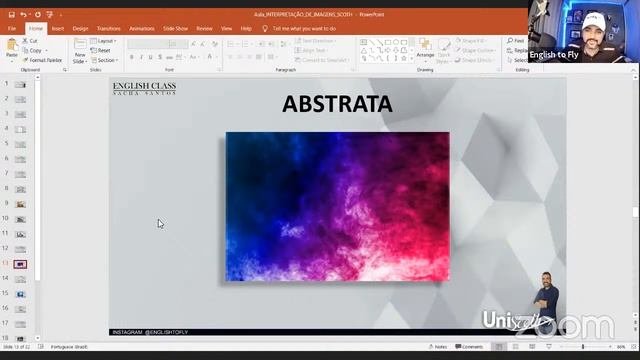640x360 pixels.
Task: Switch to the Review ribbon tab
Action: point(204,29)
